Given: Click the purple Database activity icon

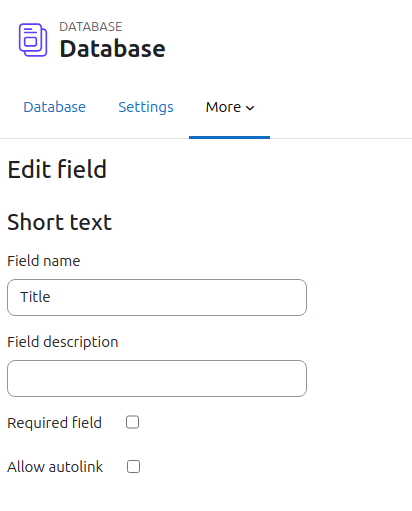Looking at the screenshot, I should [33, 40].
